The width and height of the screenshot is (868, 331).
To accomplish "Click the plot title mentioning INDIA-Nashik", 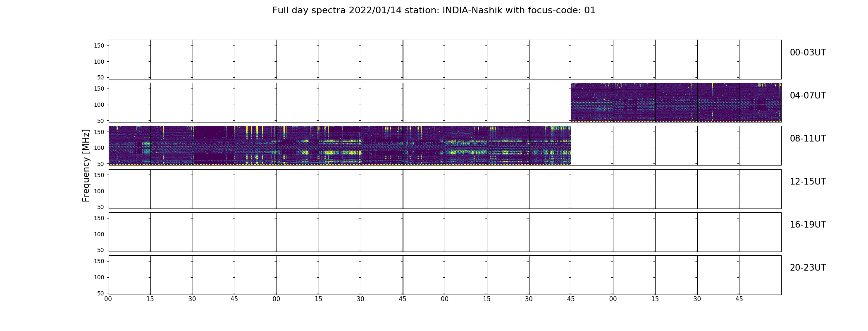I will (434, 10).
